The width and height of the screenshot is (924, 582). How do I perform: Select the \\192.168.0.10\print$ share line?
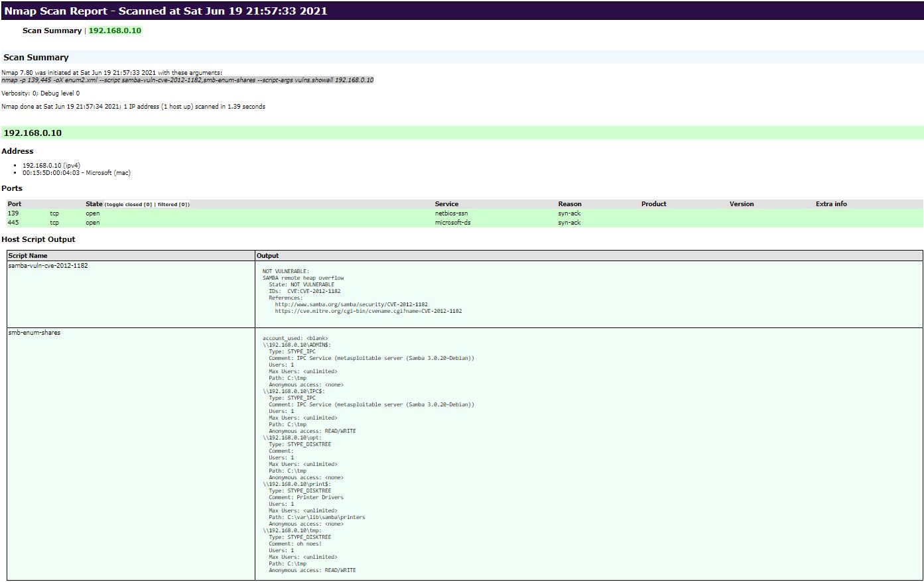point(297,485)
